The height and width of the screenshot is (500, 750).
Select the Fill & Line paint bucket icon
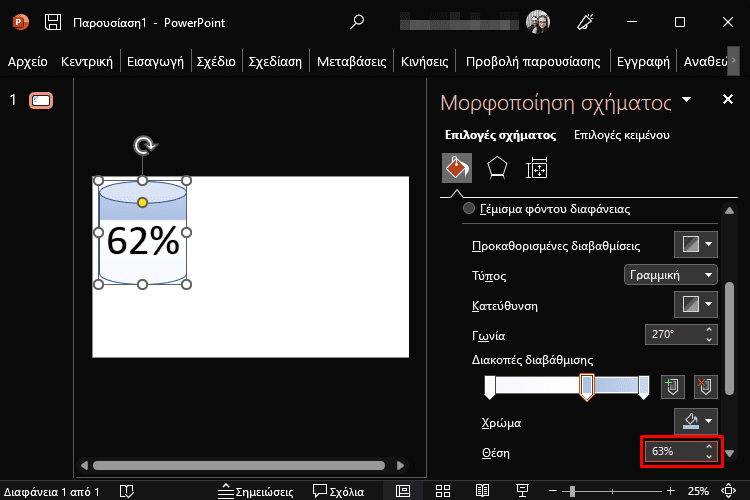coord(457,168)
